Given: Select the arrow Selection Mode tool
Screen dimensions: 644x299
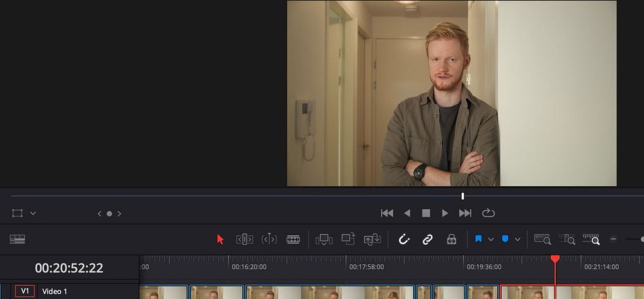Looking at the screenshot, I should pyautogui.click(x=220, y=240).
